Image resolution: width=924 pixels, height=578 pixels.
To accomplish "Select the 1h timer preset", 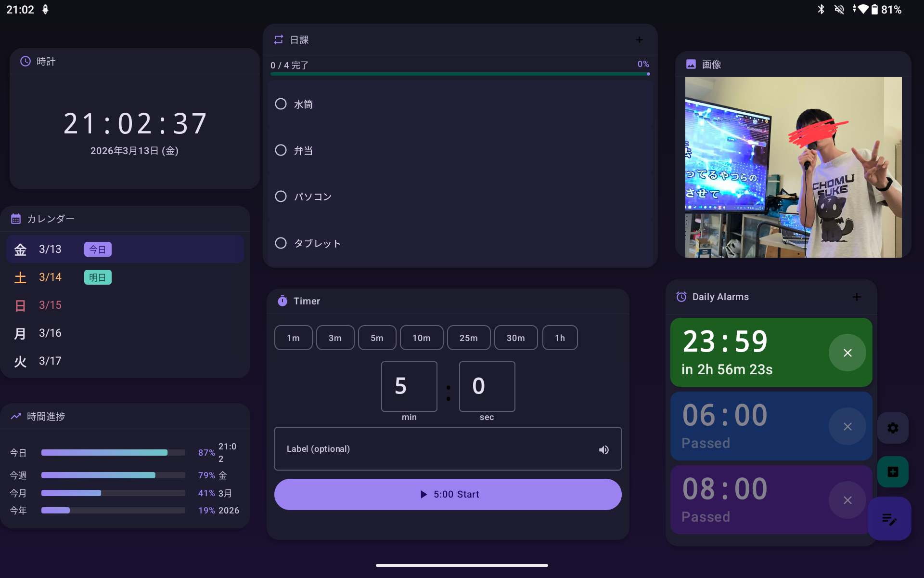I will click(560, 337).
